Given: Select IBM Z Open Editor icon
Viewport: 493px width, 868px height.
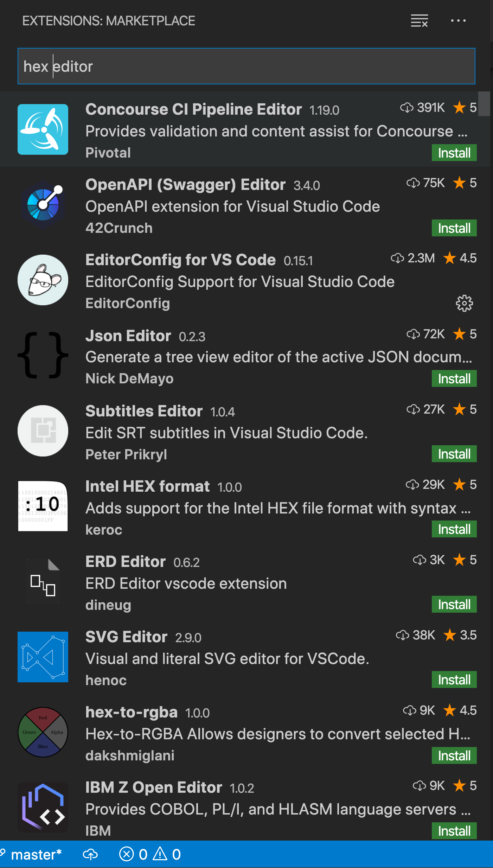Looking at the screenshot, I should pyautogui.click(x=43, y=807).
